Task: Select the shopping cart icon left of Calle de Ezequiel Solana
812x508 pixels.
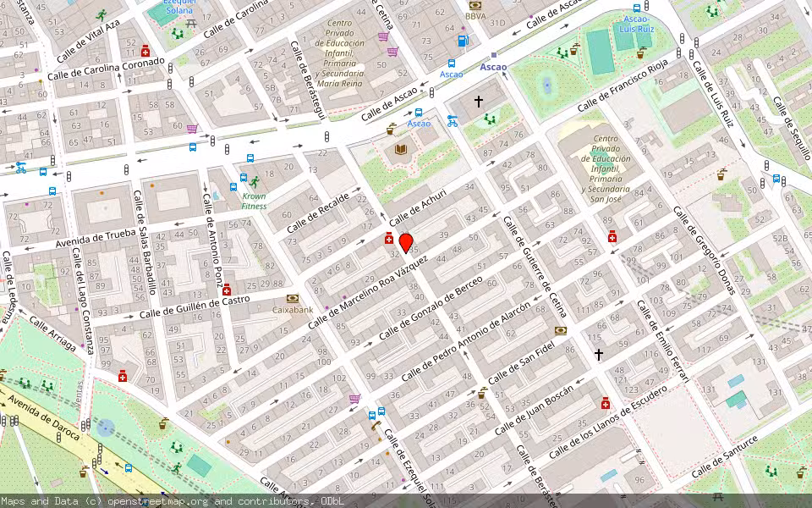Action: pos(354,399)
